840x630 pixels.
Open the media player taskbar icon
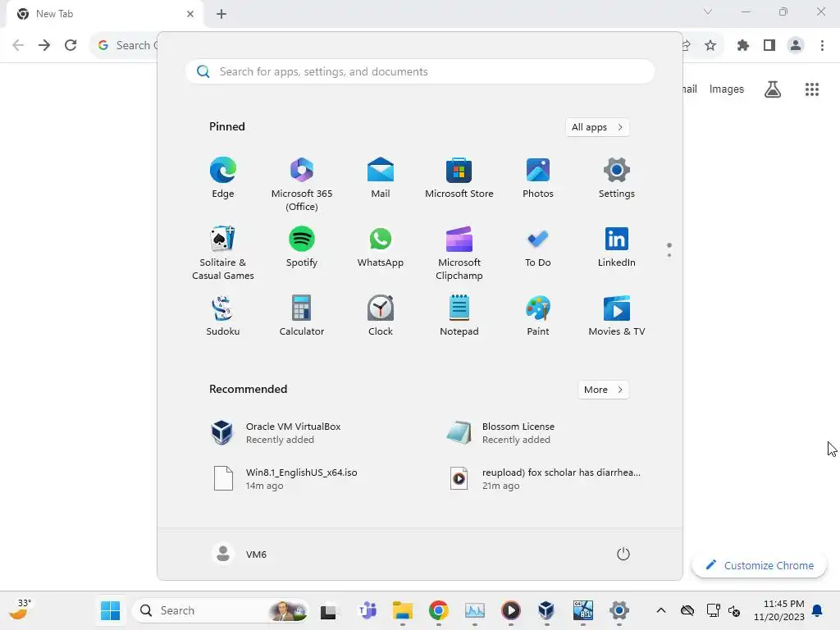tap(510, 610)
